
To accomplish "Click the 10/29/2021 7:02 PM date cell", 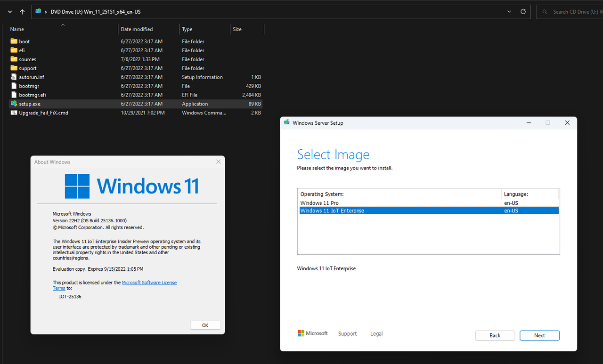I will [143, 113].
